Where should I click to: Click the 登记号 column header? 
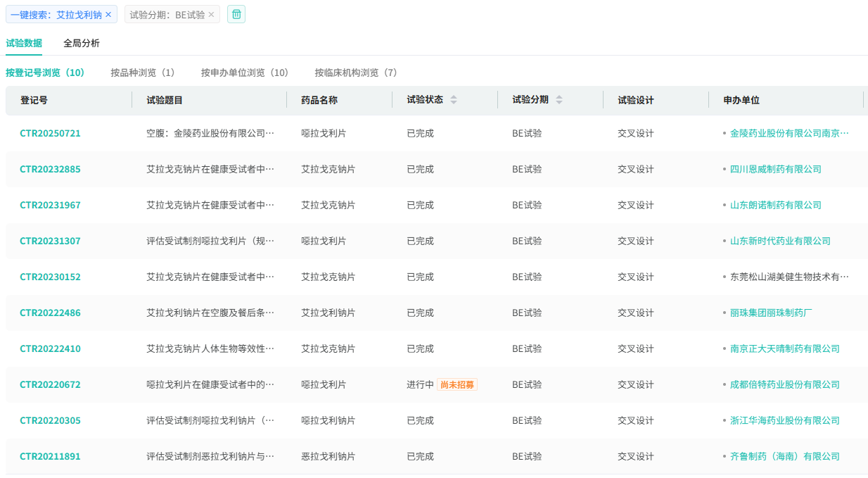pyautogui.click(x=34, y=100)
